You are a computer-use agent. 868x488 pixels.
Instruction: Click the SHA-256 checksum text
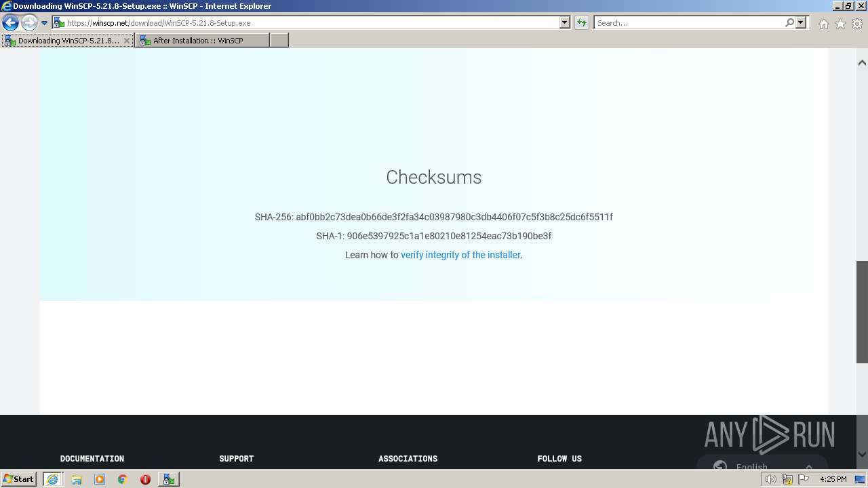click(x=434, y=217)
